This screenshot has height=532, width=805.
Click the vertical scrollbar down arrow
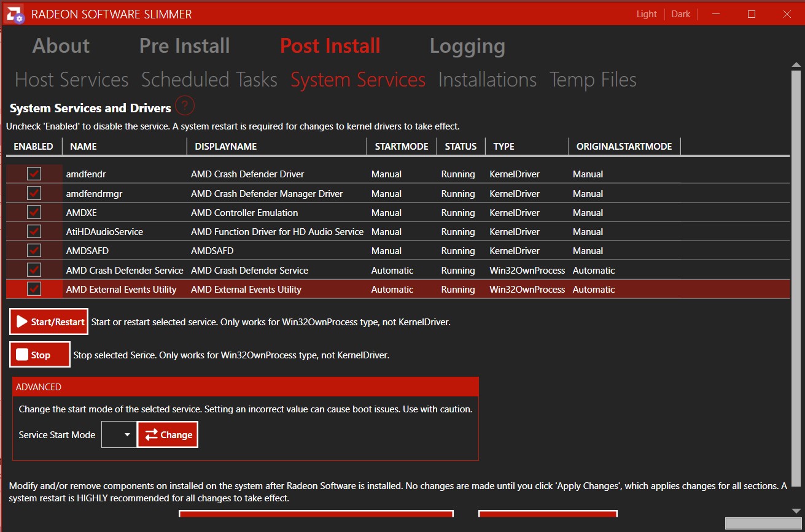(x=796, y=511)
